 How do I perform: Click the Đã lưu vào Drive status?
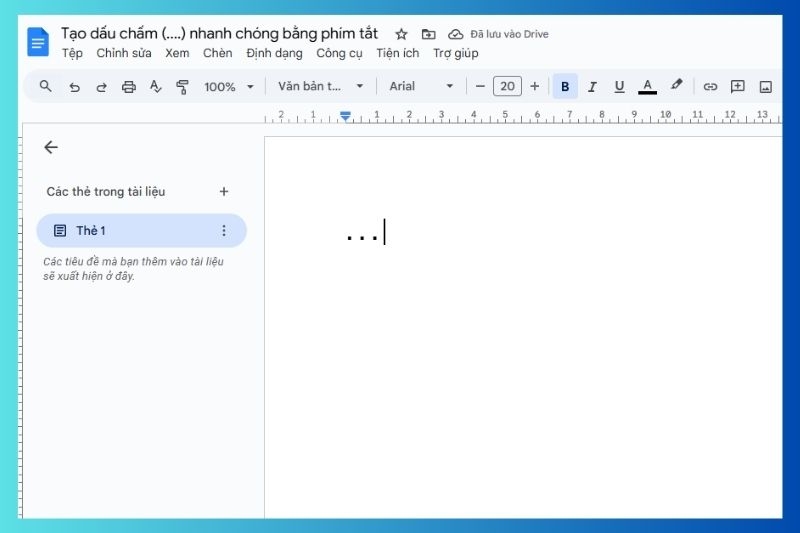[x=509, y=34]
